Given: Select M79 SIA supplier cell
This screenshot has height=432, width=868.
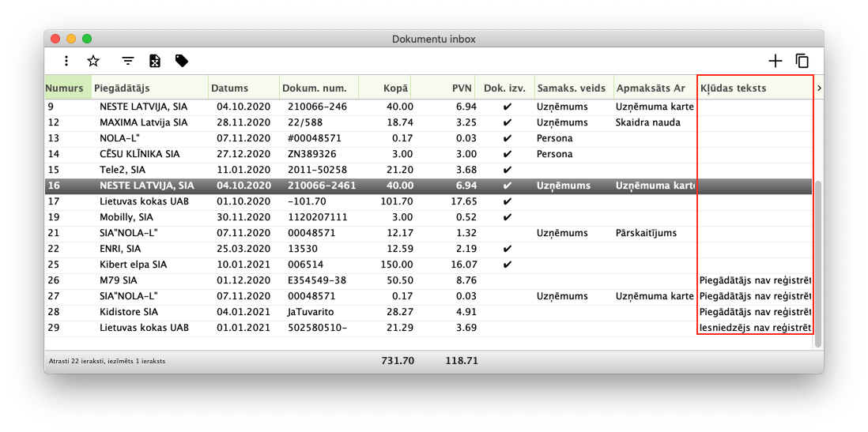Looking at the screenshot, I should click(x=119, y=280).
